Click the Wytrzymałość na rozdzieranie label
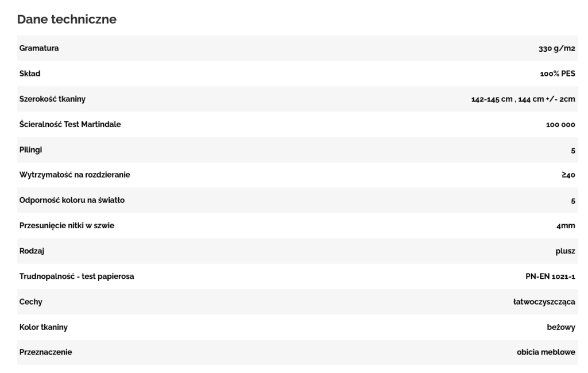 tap(75, 175)
